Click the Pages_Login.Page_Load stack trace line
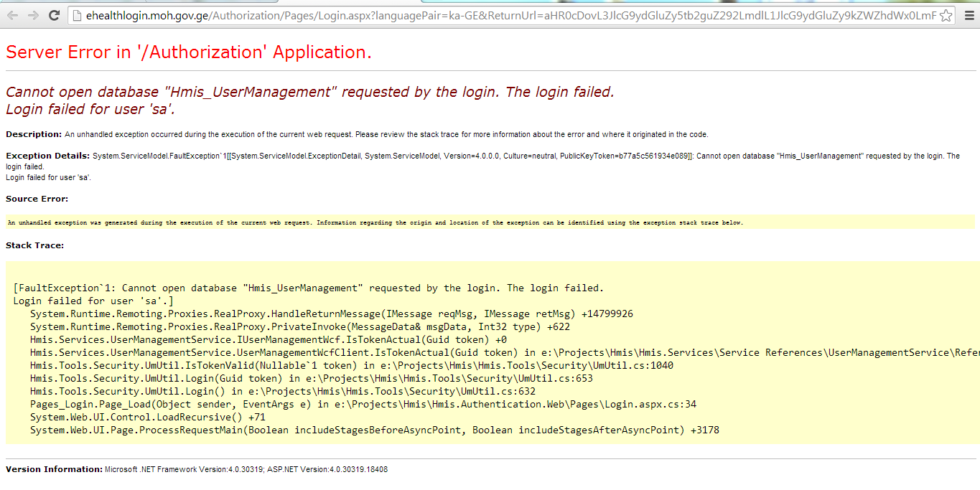The width and height of the screenshot is (980, 490). (363, 404)
